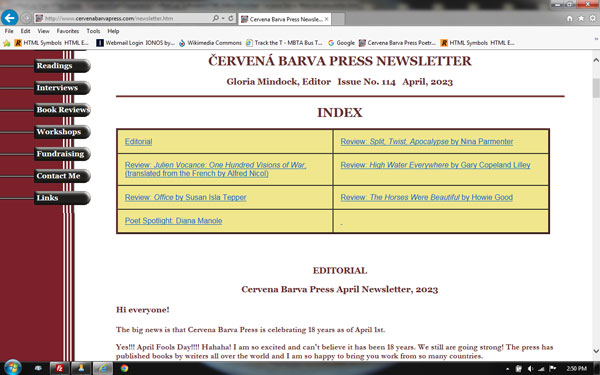
Task: Click the greyed forward navigation button
Action: [x=26, y=18]
